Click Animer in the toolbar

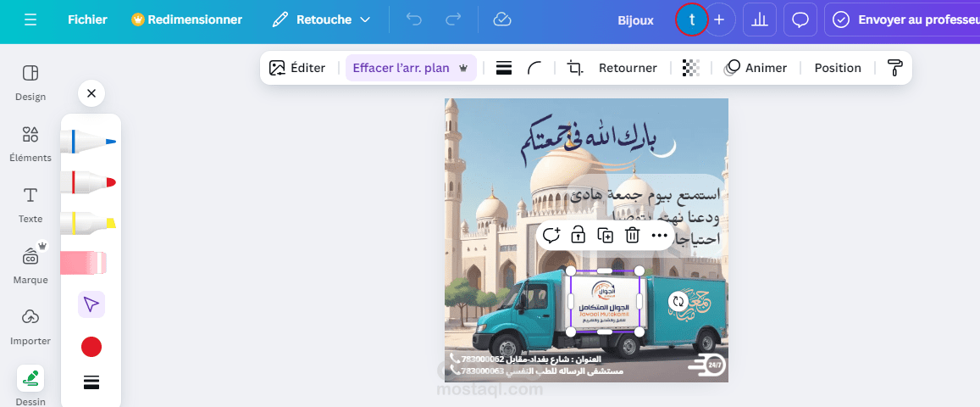click(755, 68)
